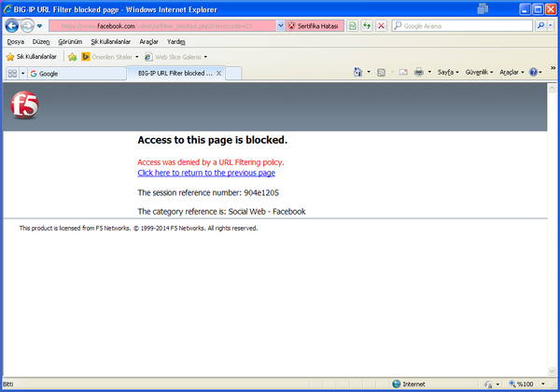Viewport: 560px width, 392px height.
Task: Click the browser Back arrow button
Action: click(12, 26)
